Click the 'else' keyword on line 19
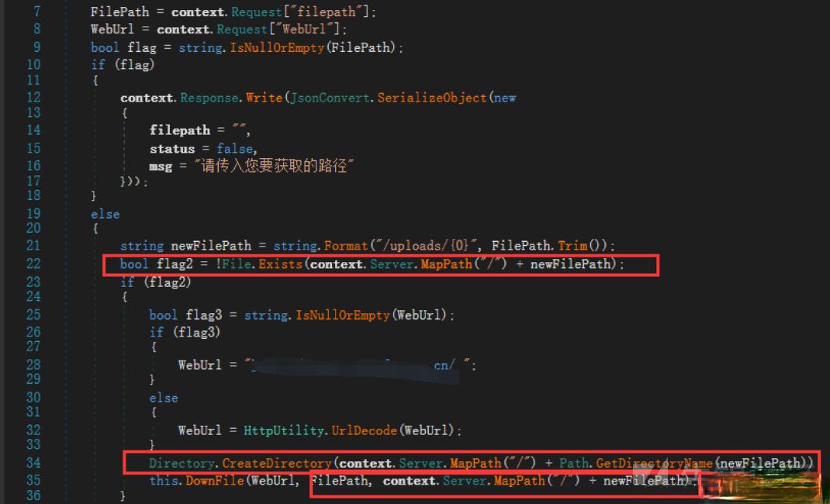 click(105, 214)
